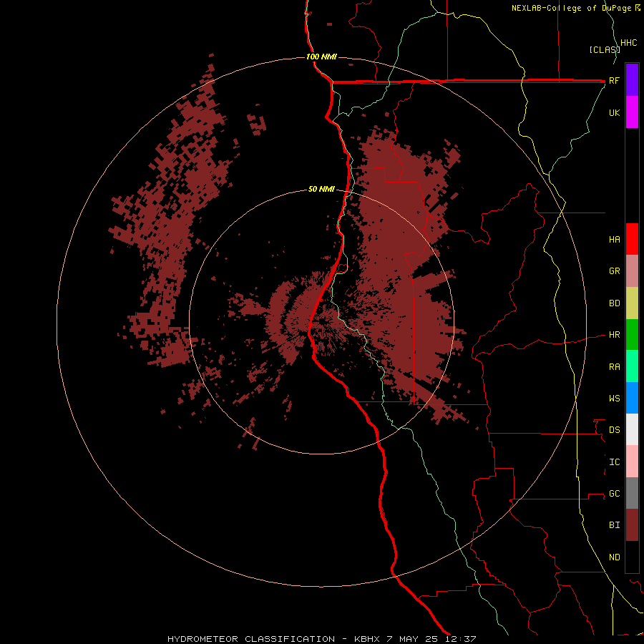Click the ND legend label
This screenshot has height=644, width=644.
614,557
